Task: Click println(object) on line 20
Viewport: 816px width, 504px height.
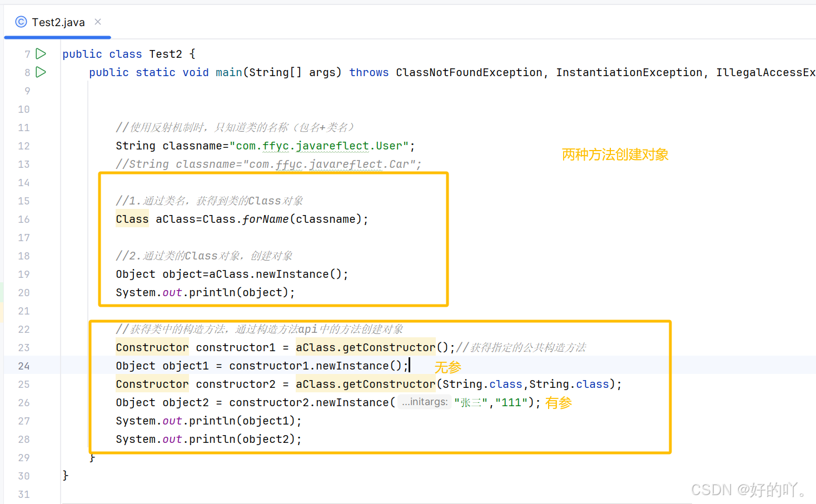Action: point(239,293)
